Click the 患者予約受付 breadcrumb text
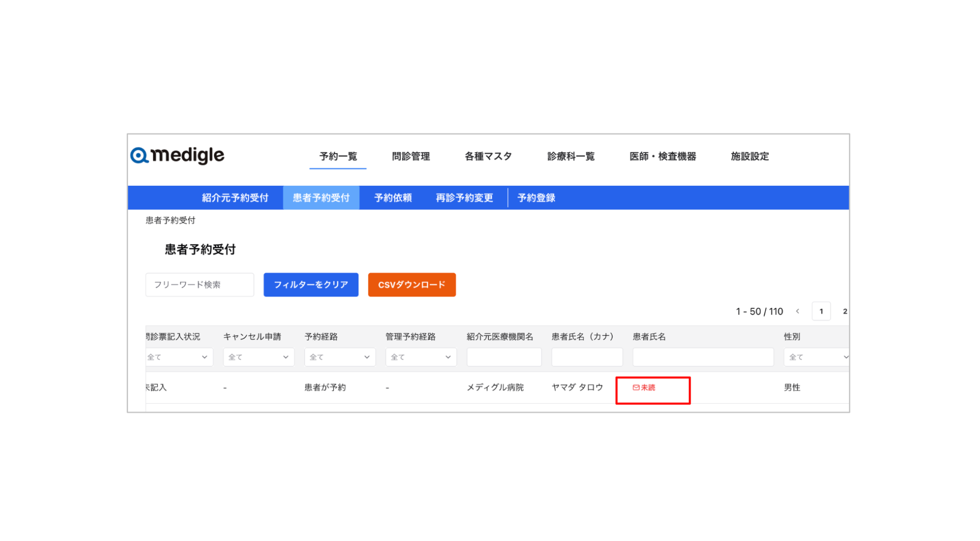Viewport: 980px width, 541px height. point(170,220)
